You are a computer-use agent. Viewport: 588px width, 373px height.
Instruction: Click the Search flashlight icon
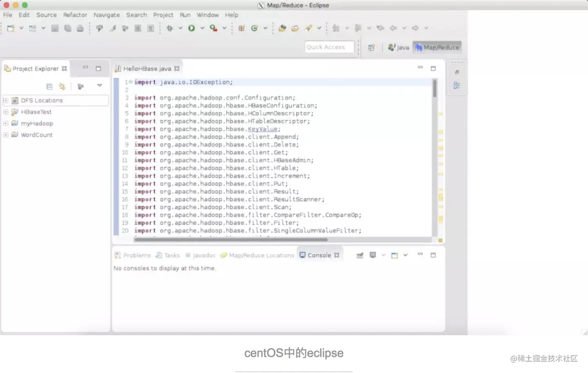[309, 28]
